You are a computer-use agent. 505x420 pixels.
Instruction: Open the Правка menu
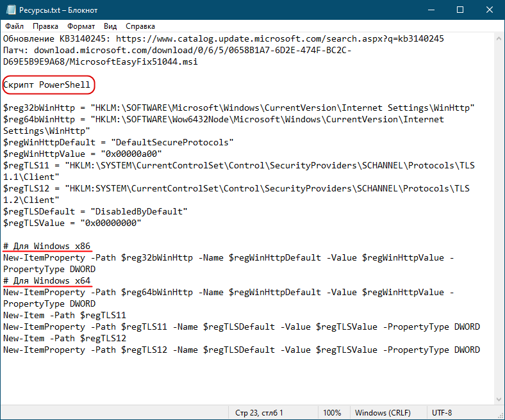coord(46,26)
